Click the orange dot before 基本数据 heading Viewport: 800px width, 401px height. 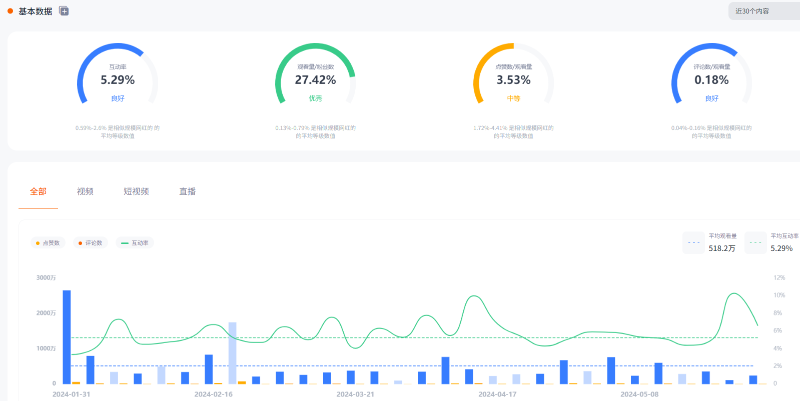11,11
